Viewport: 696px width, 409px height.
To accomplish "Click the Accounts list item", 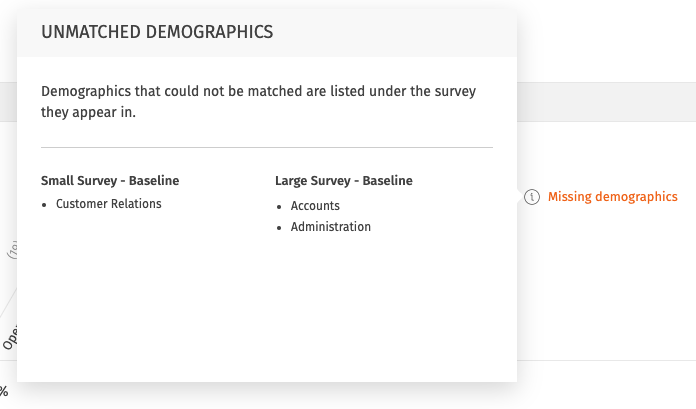I will click(x=315, y=206).
